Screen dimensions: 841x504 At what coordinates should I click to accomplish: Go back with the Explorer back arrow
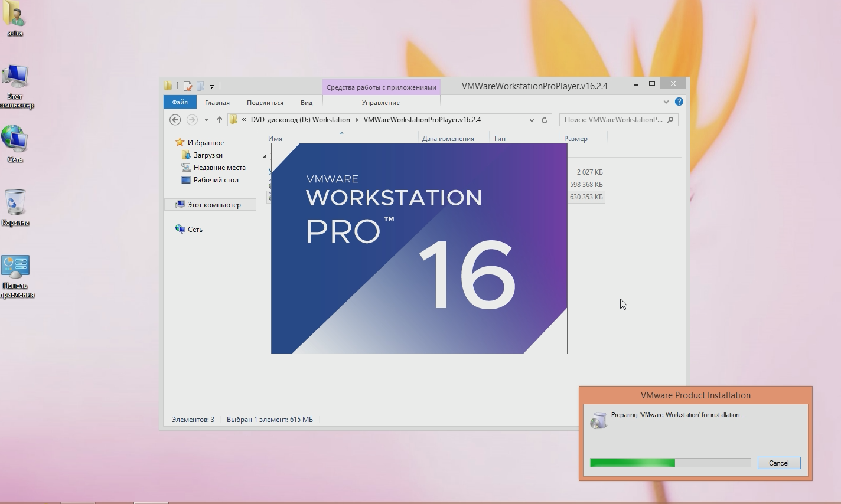click(175, 120)
